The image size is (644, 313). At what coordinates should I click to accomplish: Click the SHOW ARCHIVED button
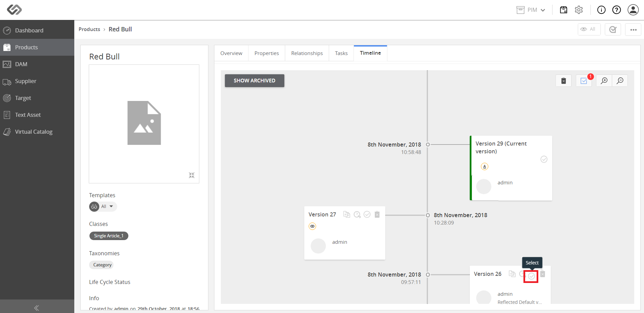pyautogui.click(x=255, y=81)
